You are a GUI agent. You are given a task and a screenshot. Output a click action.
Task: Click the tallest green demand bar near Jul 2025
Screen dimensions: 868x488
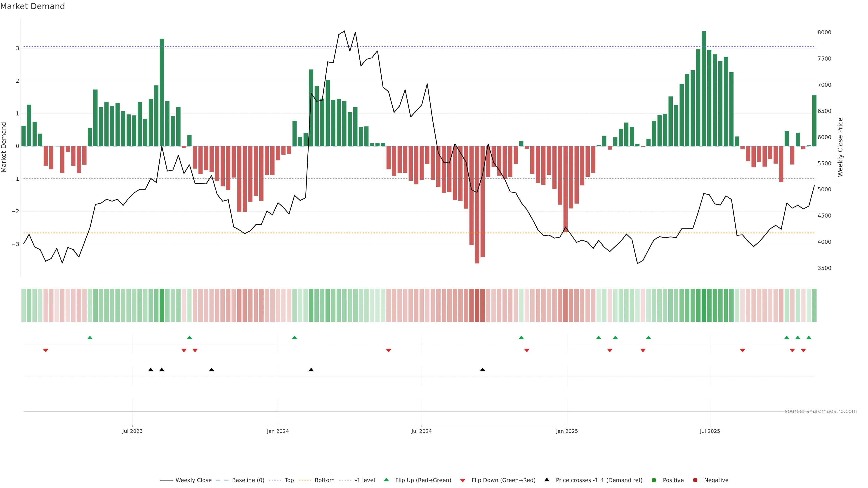pyautogui.click(x=704, y=88)
